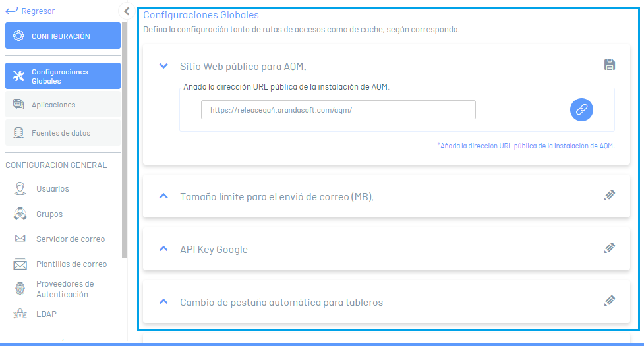Click pencil edit icon for Tamaño límite correo
Viewport: 644px width, 346px height.
coord(610,195)
